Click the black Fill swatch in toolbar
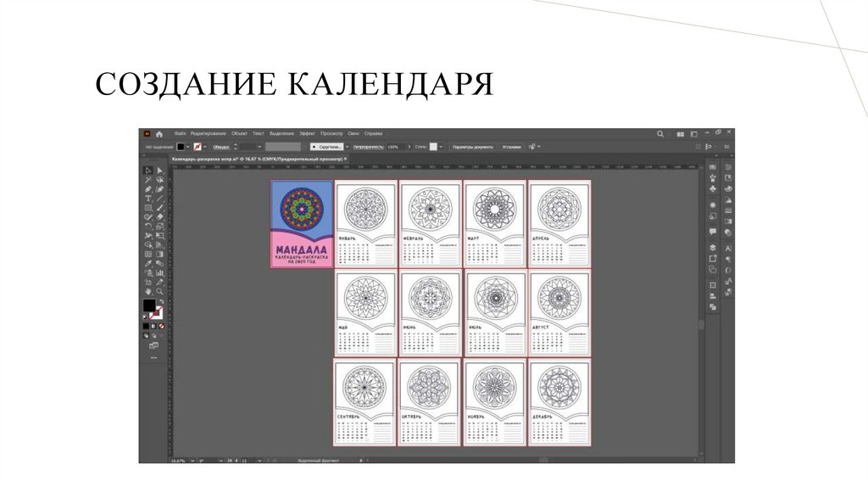Screen dimensions: 868x487 [x=149, y=305]
